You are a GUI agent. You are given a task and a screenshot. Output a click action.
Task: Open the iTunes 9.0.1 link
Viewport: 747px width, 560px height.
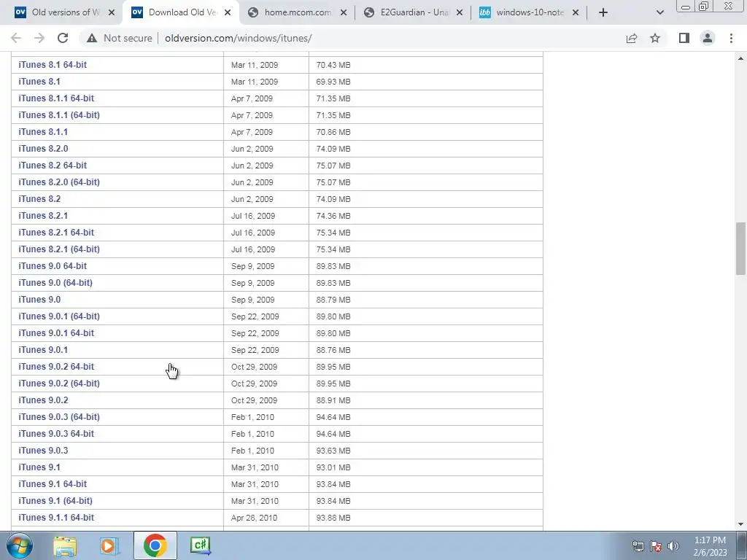coord(43,349)
